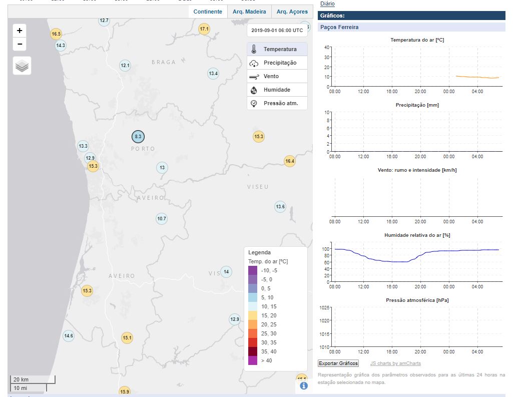Switch to the Continente tab

[208, 12]
